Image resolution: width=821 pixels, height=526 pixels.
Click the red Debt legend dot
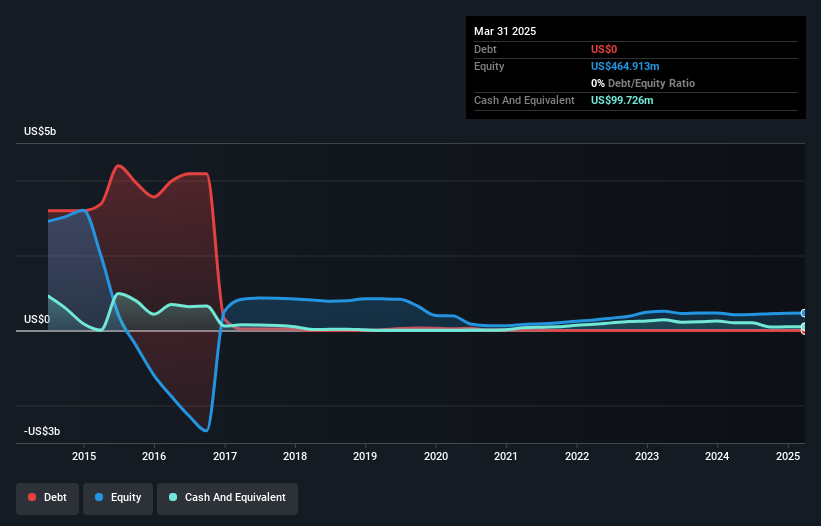(32, 497)
